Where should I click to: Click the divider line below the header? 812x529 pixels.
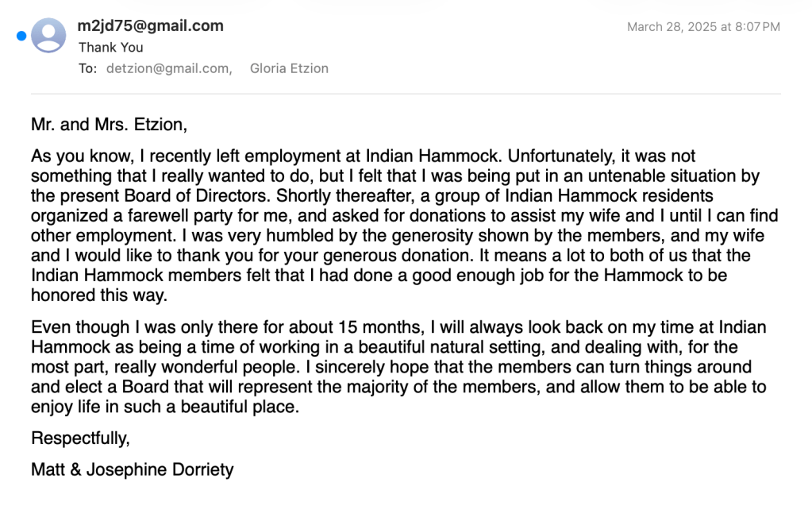(406, 94)
